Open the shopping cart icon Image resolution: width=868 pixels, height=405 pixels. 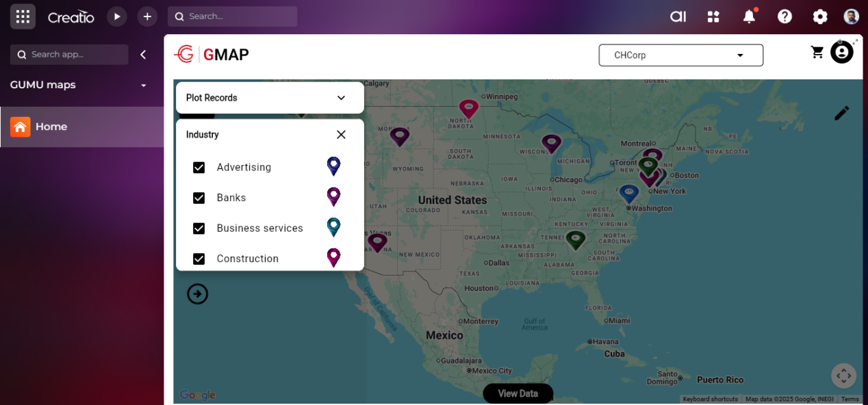coord(817,53)
